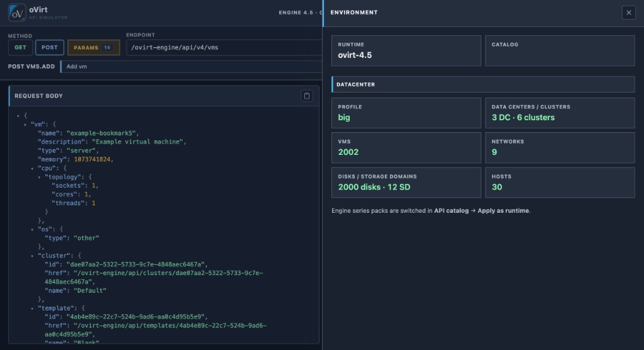Click the "server" type value

coord(81,150)
